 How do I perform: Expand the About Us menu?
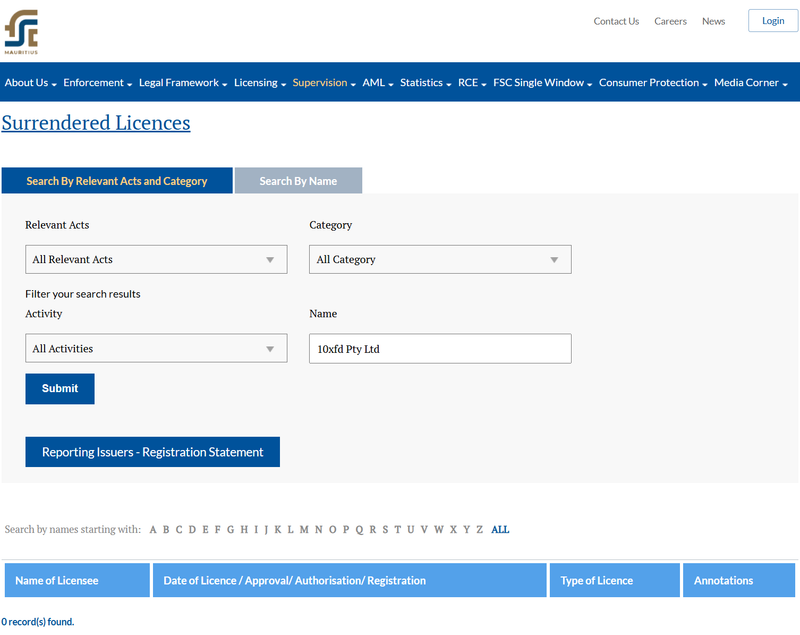coord(31,83)
